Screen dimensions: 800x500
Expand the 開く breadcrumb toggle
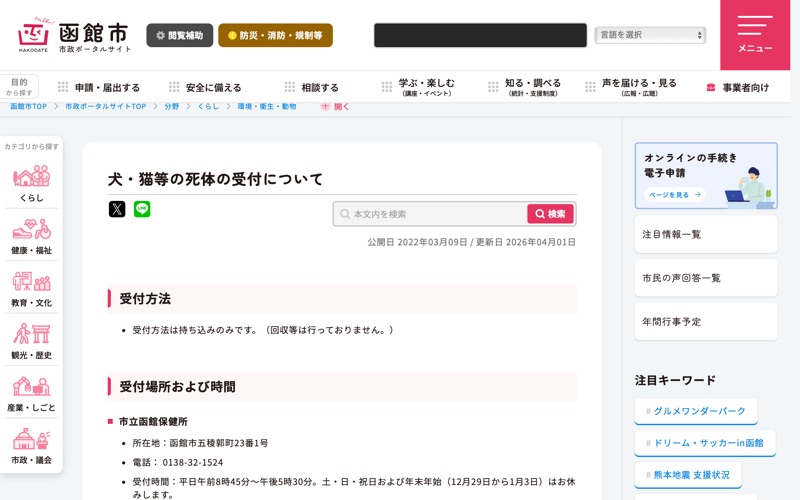335,106
